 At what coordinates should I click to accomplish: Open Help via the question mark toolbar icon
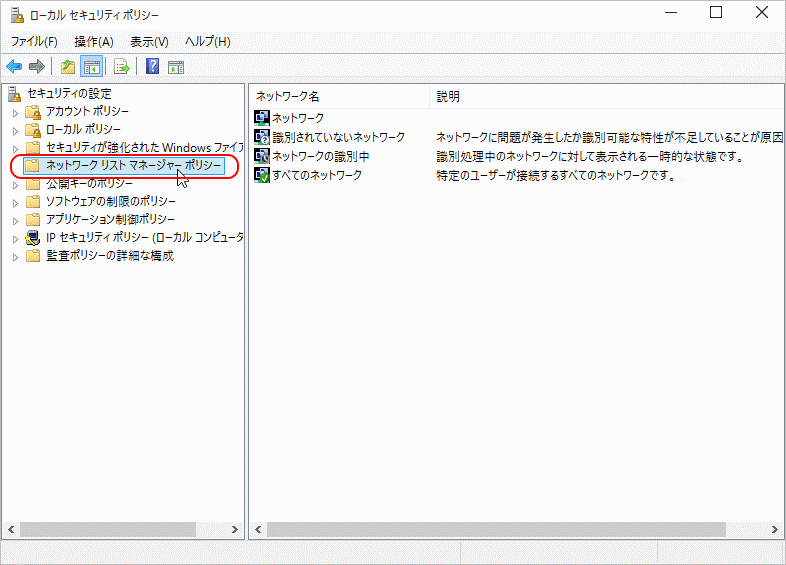click(152, 66)
